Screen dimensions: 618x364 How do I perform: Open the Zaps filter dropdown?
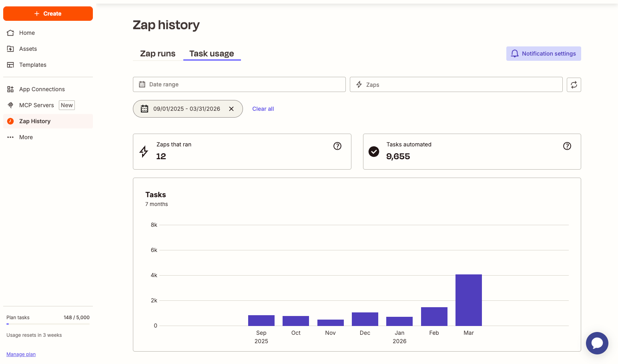tap(456, 84)
